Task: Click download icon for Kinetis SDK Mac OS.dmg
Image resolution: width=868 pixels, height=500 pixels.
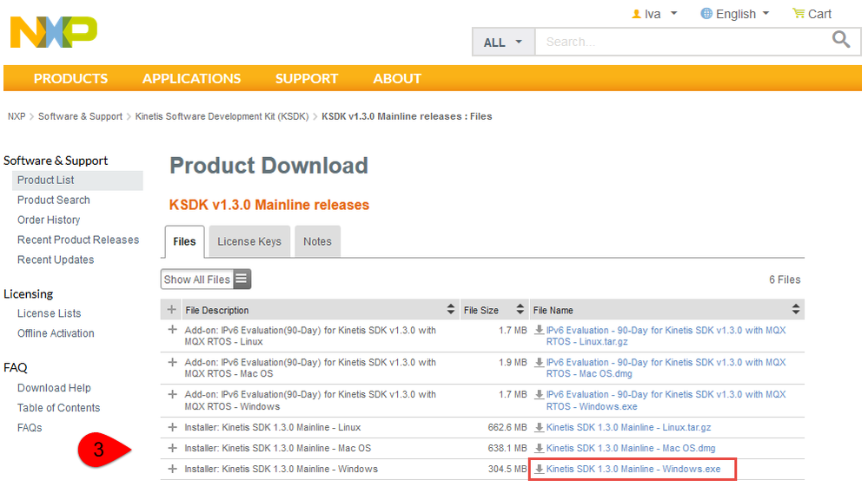Action: (x=539, y=448)
